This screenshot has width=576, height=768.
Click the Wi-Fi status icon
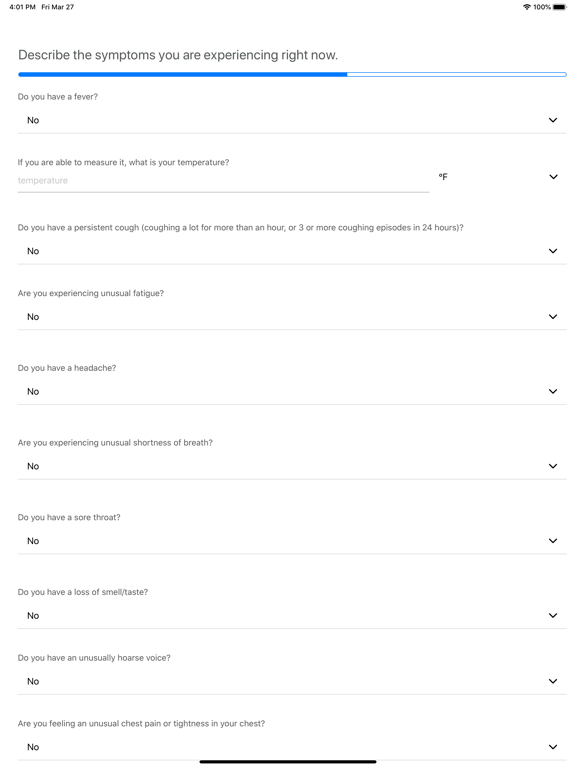527,7
